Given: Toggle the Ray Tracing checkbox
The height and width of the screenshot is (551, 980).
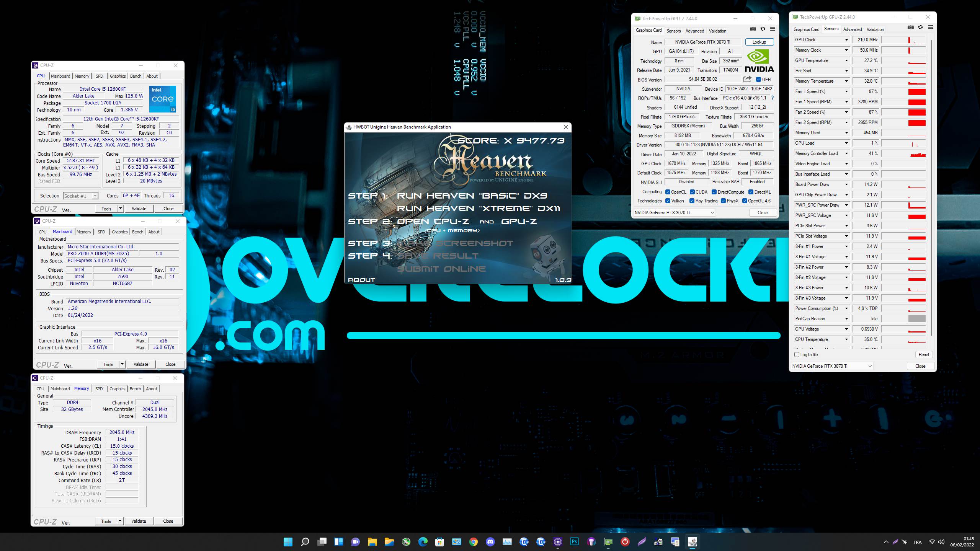Looking at the screenshot, I should coord(692,201).
